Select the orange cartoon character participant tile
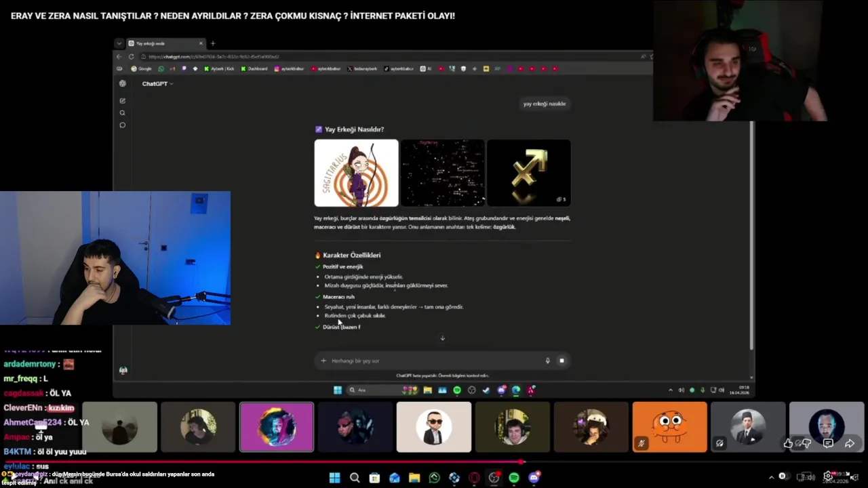This screenshot has width=868, height=488. coord(669,427)
